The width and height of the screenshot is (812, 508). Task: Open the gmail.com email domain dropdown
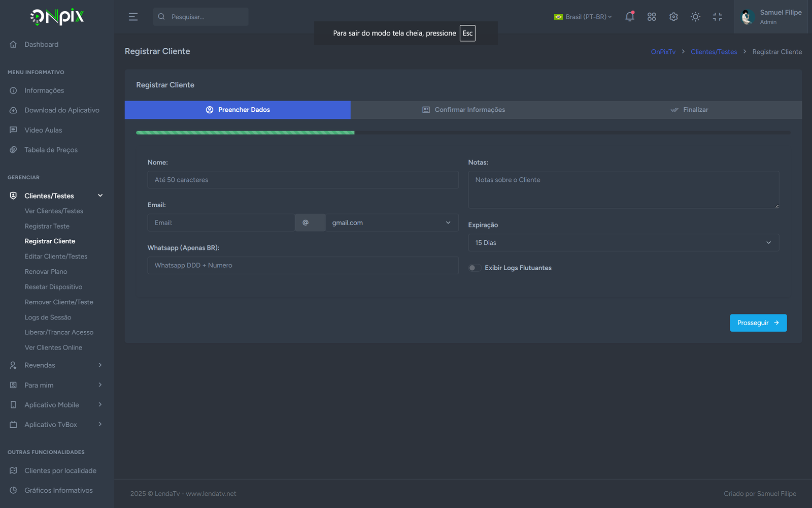[391, 223]
